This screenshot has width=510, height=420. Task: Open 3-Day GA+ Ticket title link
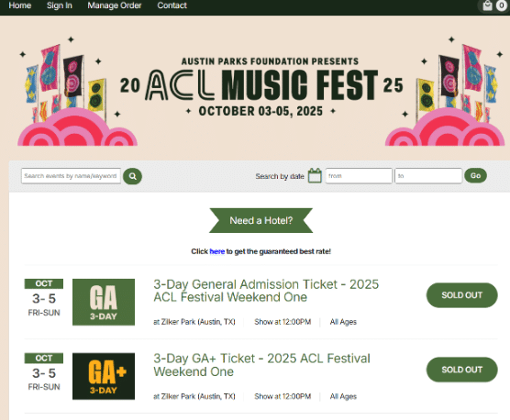[261, 365]
